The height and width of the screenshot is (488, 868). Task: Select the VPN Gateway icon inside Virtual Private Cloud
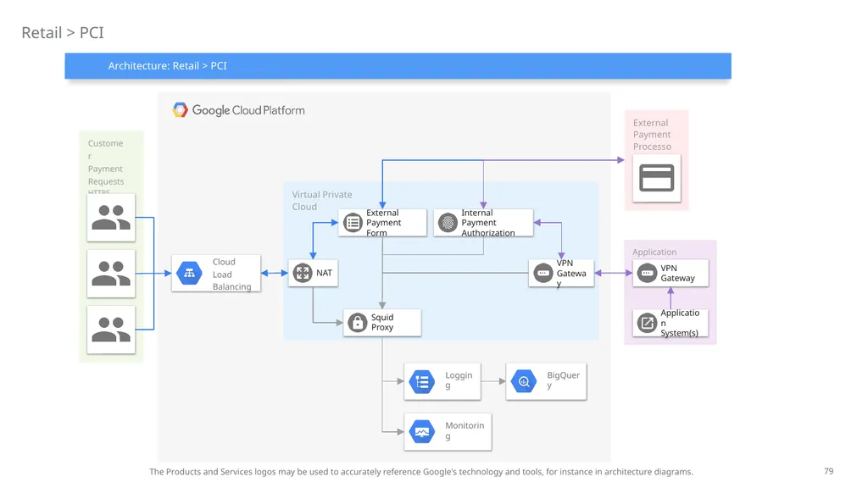tap(543, 273)
